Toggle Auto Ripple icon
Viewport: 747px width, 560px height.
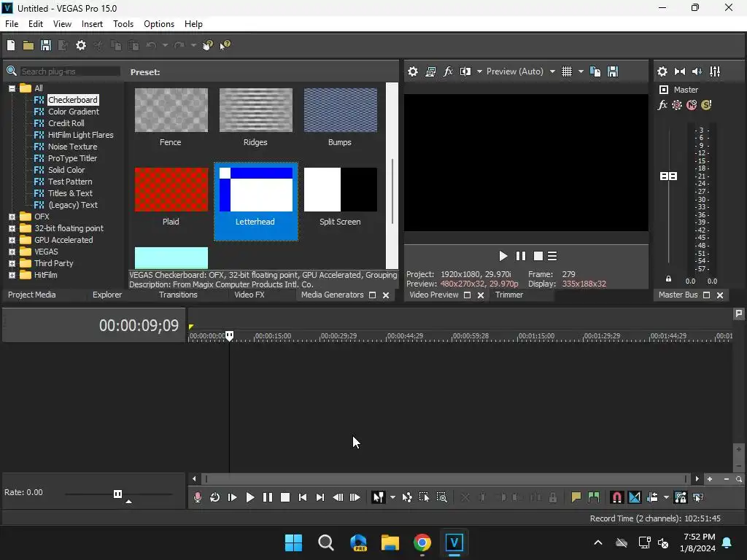pos(652,497)
